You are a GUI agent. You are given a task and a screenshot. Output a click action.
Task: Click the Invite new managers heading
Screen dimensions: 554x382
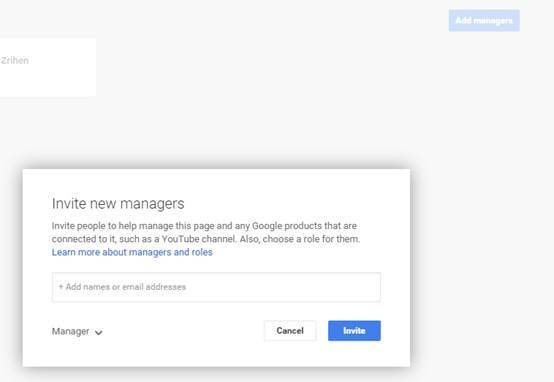pos(118,204)
